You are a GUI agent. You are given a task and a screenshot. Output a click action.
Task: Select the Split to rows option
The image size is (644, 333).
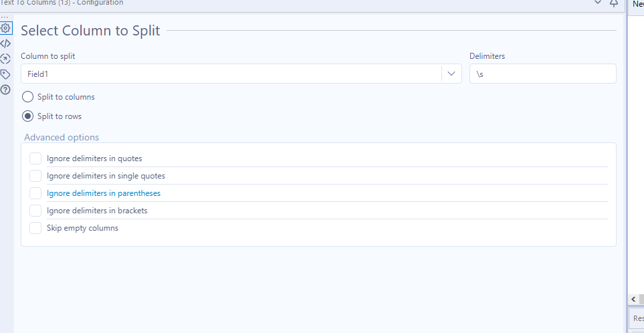tap(27, 116)
